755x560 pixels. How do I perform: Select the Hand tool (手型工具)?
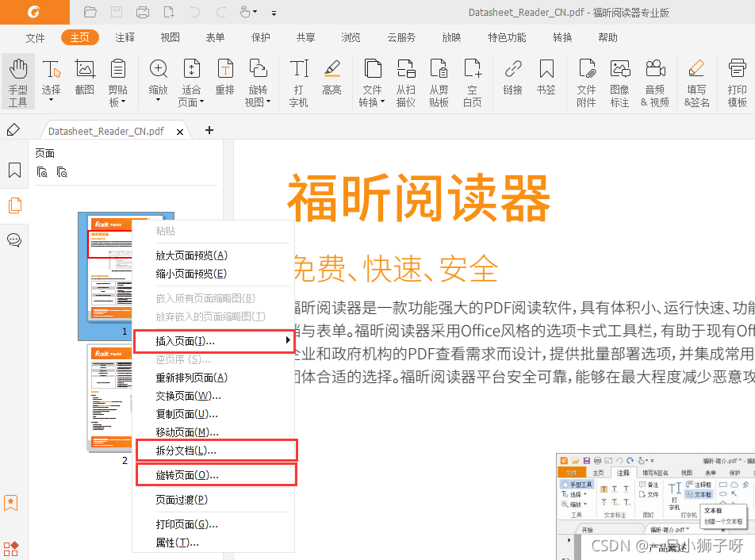click(18, 82)
